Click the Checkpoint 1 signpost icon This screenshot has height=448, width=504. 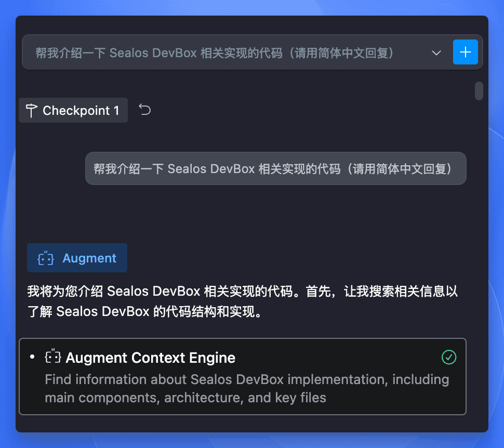tap(32, 110)
